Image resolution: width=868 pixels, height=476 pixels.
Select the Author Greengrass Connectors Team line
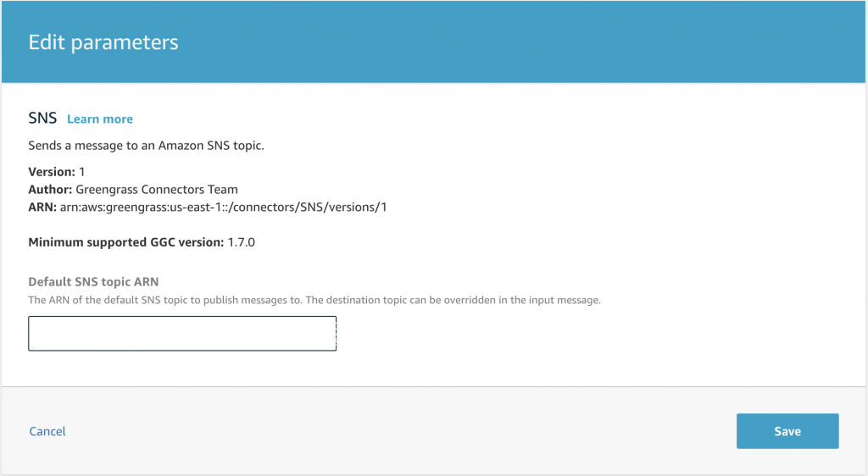click(x=133, y=190)
